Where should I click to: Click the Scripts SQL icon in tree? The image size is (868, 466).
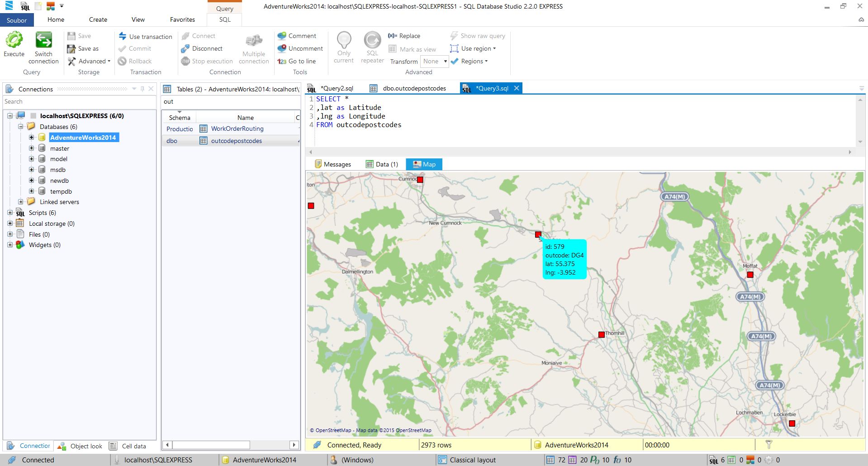tap(20, 213)
